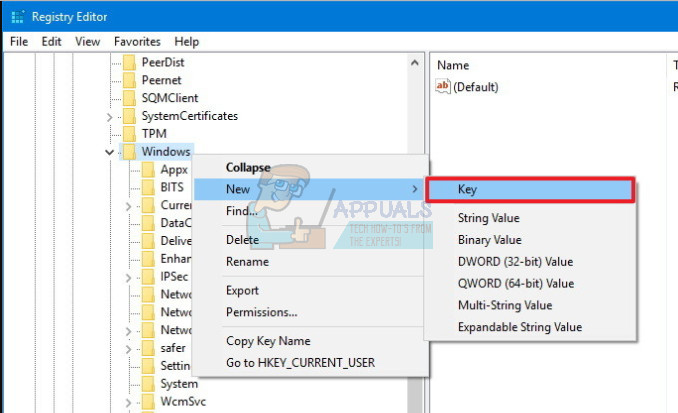Click the Enhar folder icon

[148, 259]
